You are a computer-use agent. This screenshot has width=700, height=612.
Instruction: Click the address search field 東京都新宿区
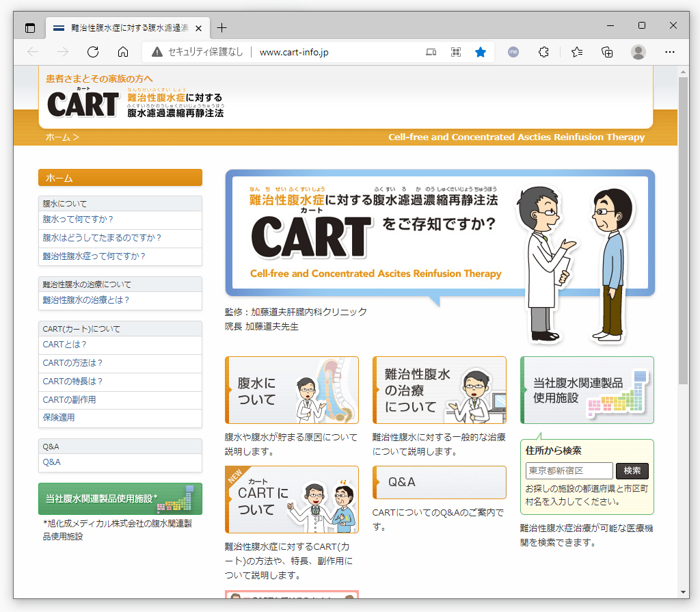coord(569,470)
